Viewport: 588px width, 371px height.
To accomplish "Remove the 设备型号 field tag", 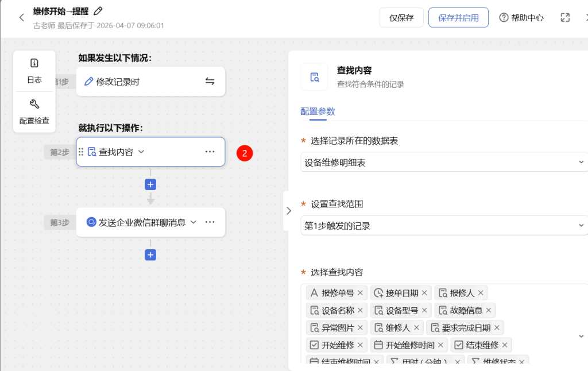I will (x=424, y=310).
